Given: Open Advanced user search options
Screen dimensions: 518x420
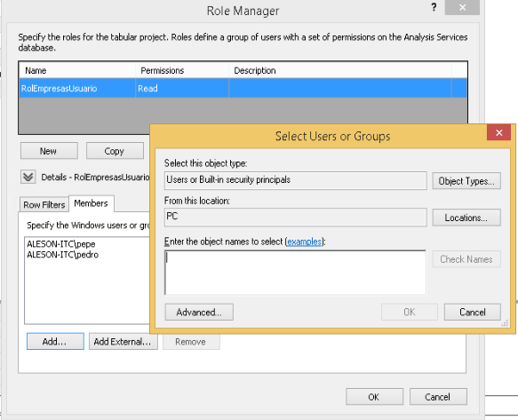Looking at the screenshot, I should [199, 312].
